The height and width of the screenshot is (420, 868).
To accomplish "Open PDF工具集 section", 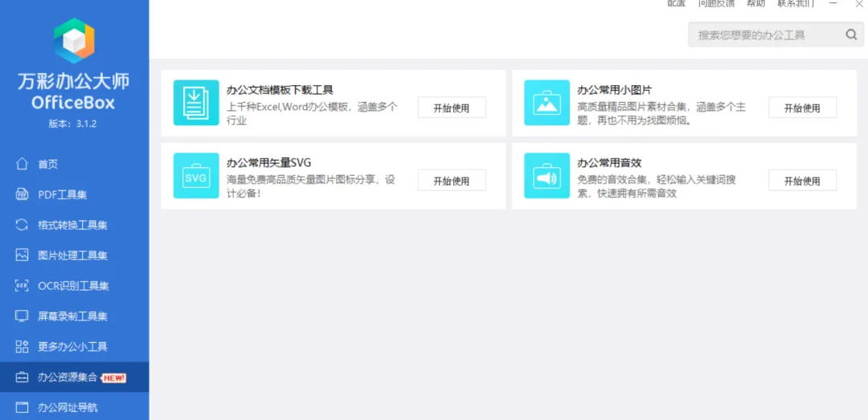I will [74, 195].
